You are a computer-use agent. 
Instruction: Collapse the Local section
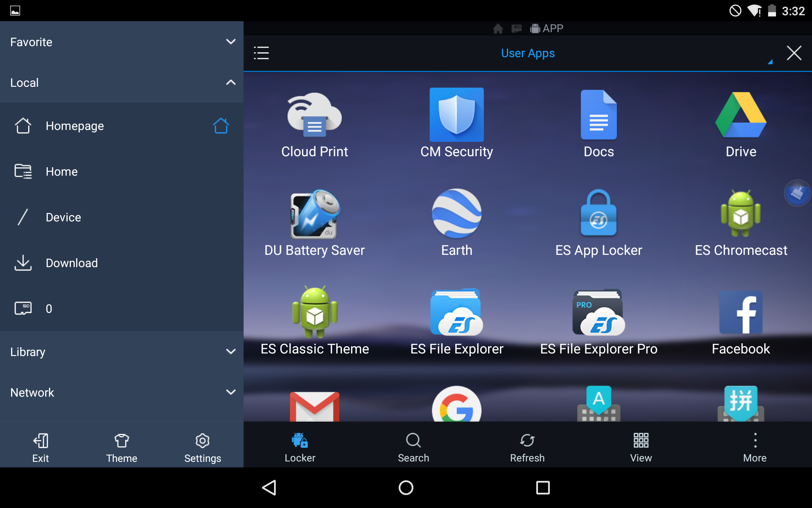click(x=230, y=83)
